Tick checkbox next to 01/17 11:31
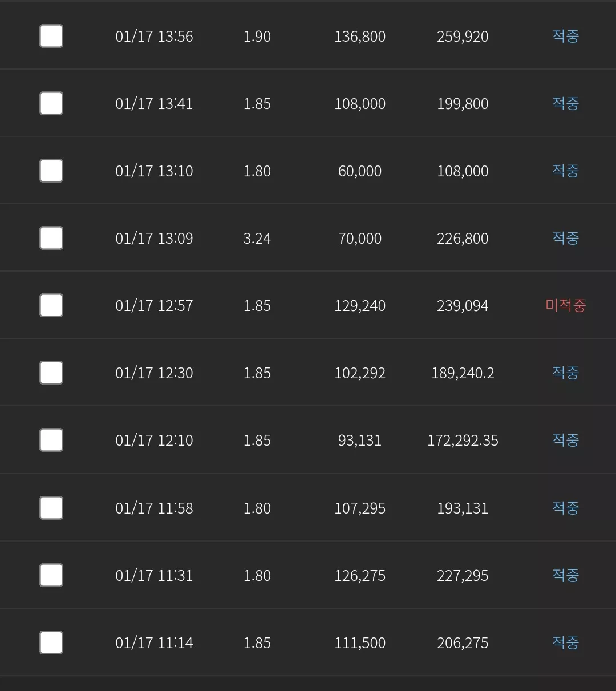The height and width of the screenshot is (691, 616). tap(51, 575)
